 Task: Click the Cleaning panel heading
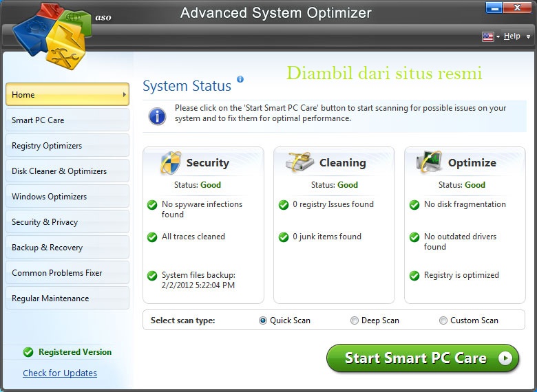click(342, 163)
